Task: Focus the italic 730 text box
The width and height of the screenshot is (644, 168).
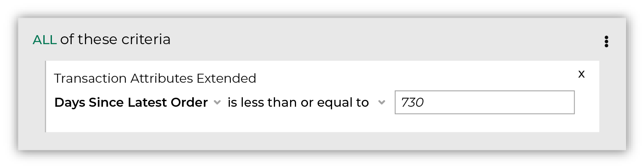Action: click(x=484, y=102)
